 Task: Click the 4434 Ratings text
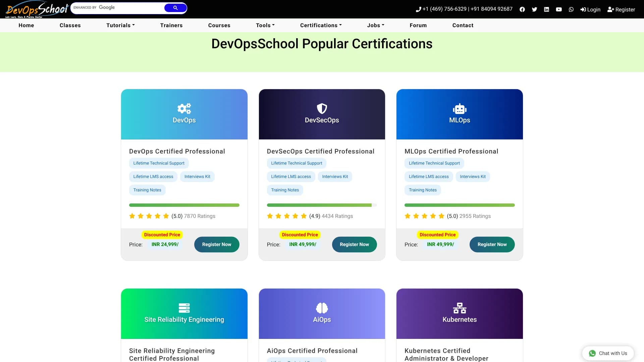click(x=337, y=216)
